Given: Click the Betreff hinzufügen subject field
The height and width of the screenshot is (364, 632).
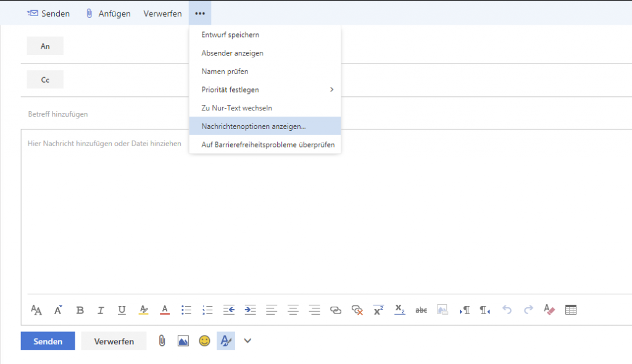Looking at the screenshot, I should [x=185, y=114].
